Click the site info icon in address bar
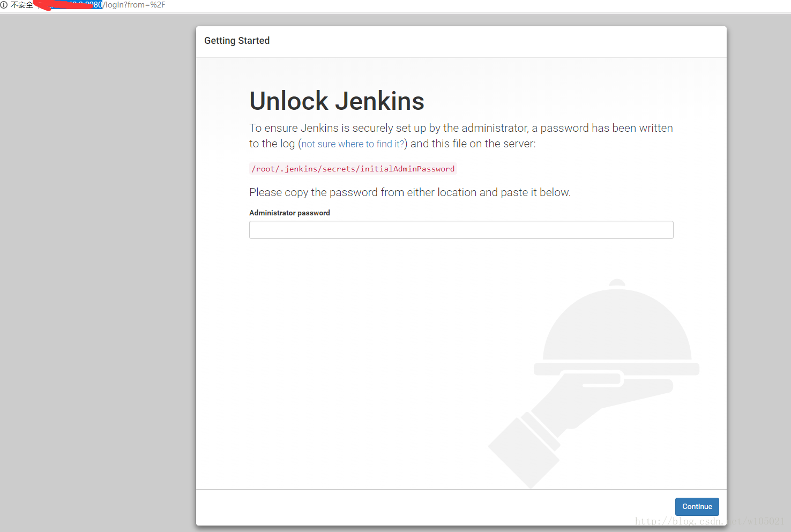The height and width of the screenshot is (532, 791). coord(4,5)
